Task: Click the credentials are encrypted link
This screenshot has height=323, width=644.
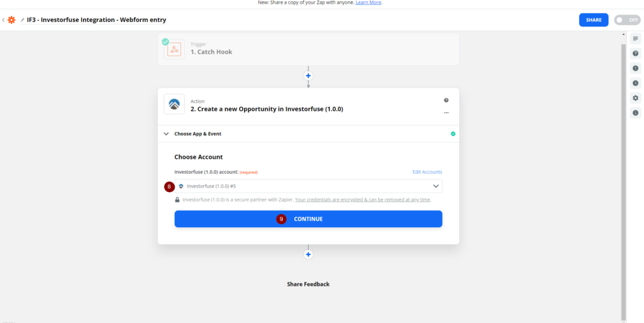Action: click(x=363, y=200)
